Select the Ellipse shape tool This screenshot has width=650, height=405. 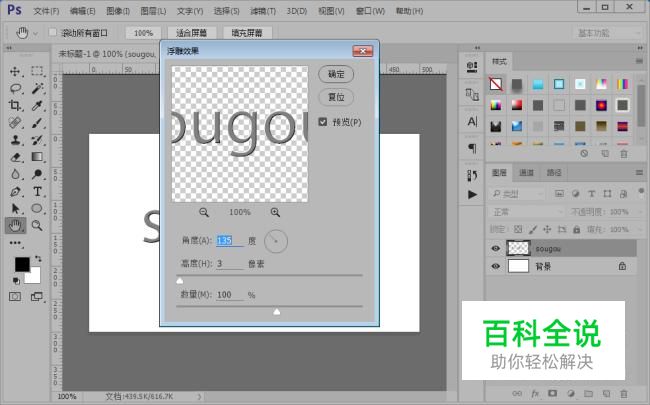click(x=37, y=208)
